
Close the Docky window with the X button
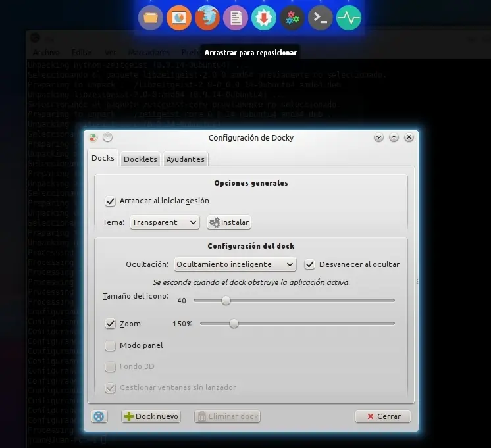(x=409, y=137)
